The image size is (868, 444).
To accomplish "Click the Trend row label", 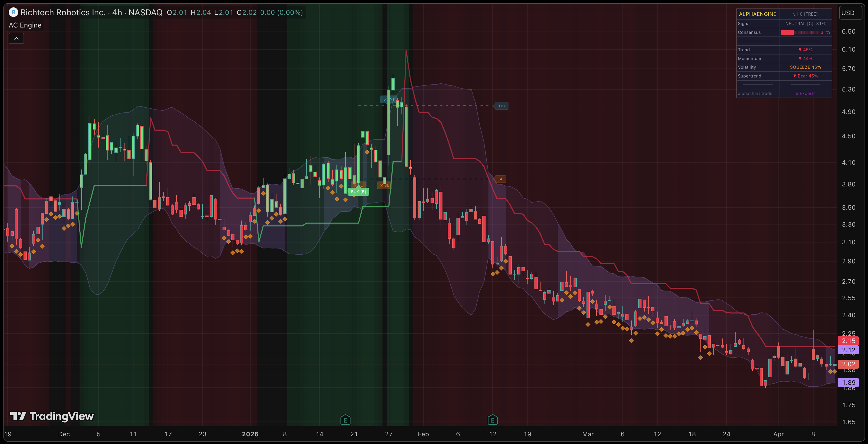I will 744,50.
